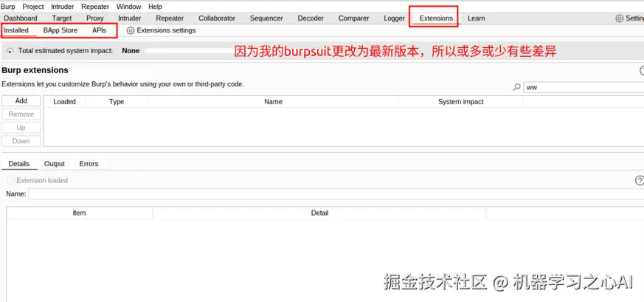Viewport: 644px width, 302px height.
Task: Open the Logger tab
Action: coord(394,18)
